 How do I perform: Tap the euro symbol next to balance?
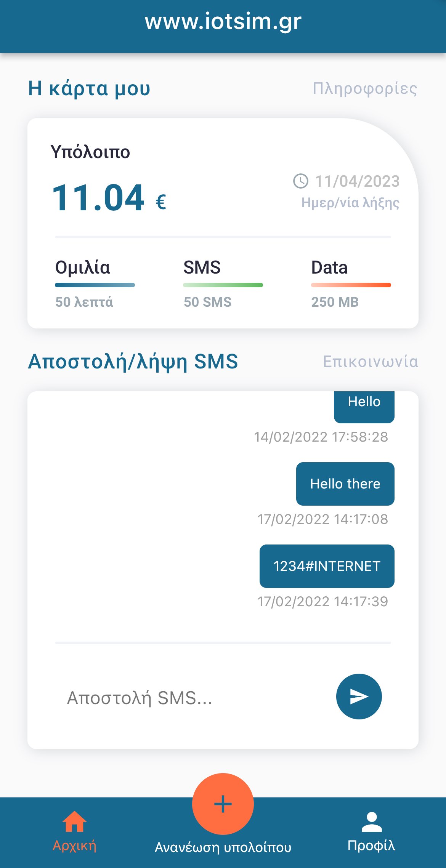pos(160,202)
